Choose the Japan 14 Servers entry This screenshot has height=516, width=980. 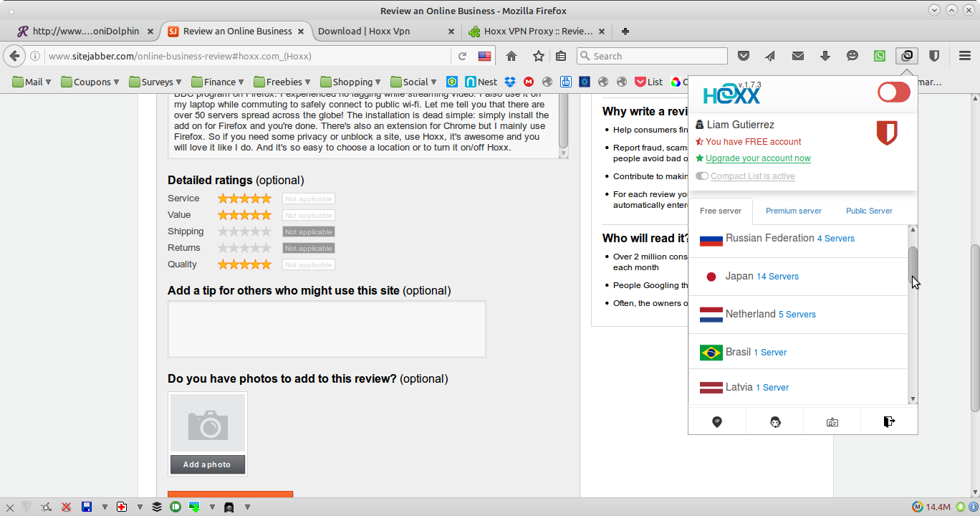798,277
